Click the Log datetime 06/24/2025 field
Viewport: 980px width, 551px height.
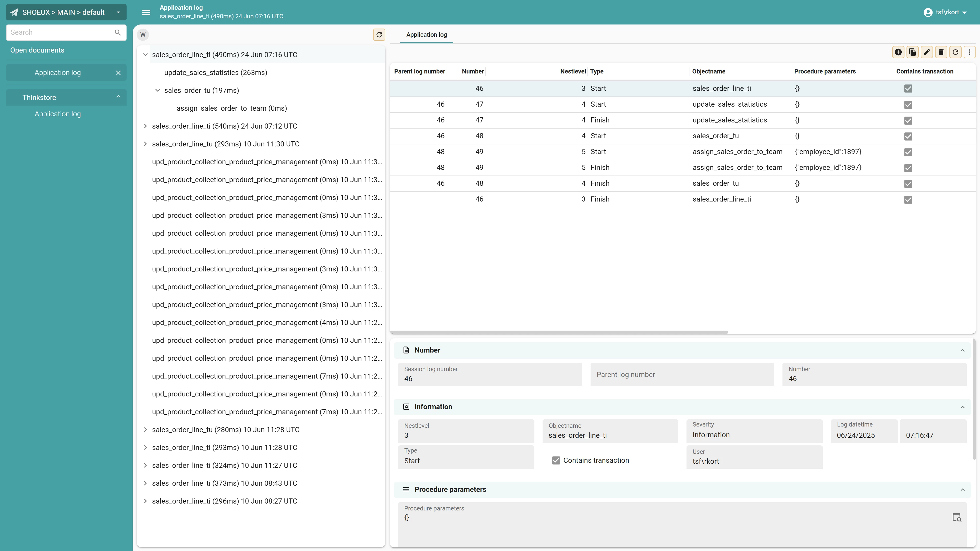point(864,431)
